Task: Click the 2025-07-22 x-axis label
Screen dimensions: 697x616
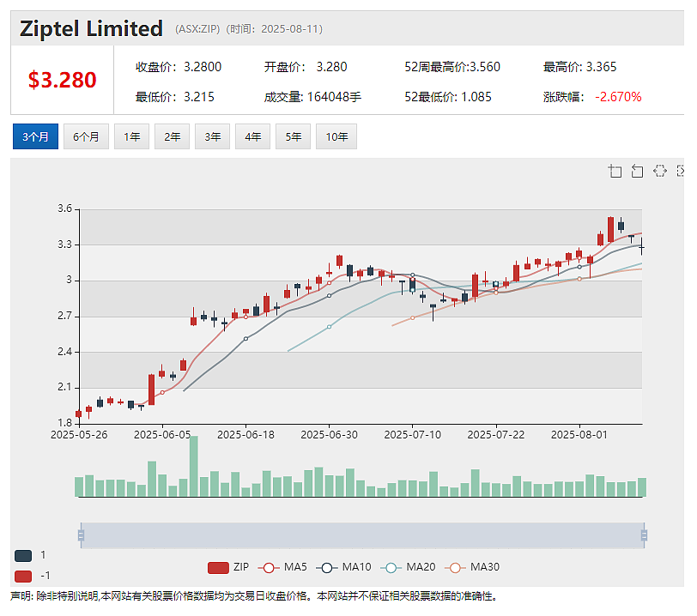Action: click(496, 435)
